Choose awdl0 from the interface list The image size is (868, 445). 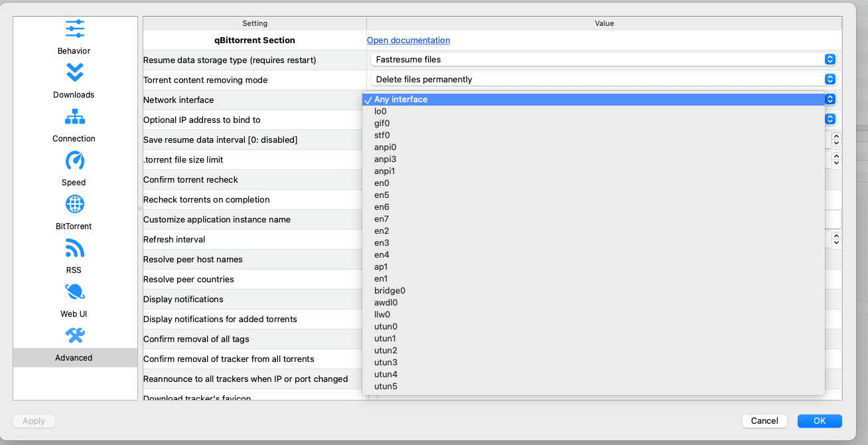click(x=593, y=303)
